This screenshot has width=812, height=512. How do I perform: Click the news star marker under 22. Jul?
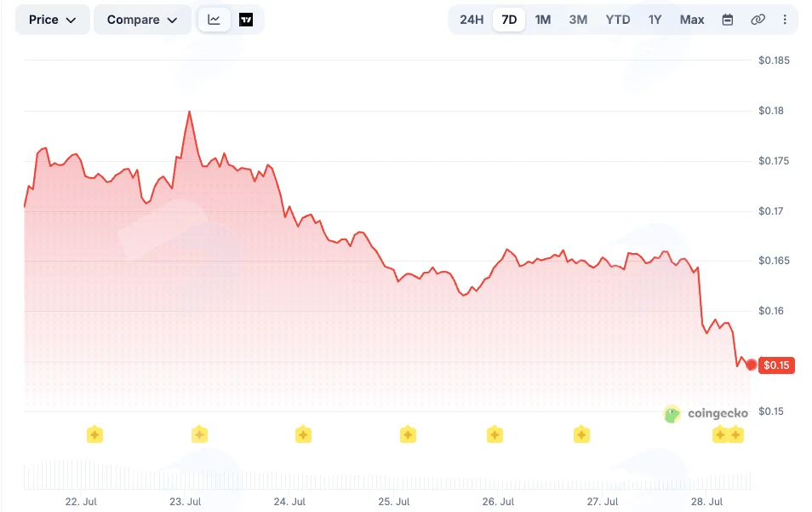[94, 434]
